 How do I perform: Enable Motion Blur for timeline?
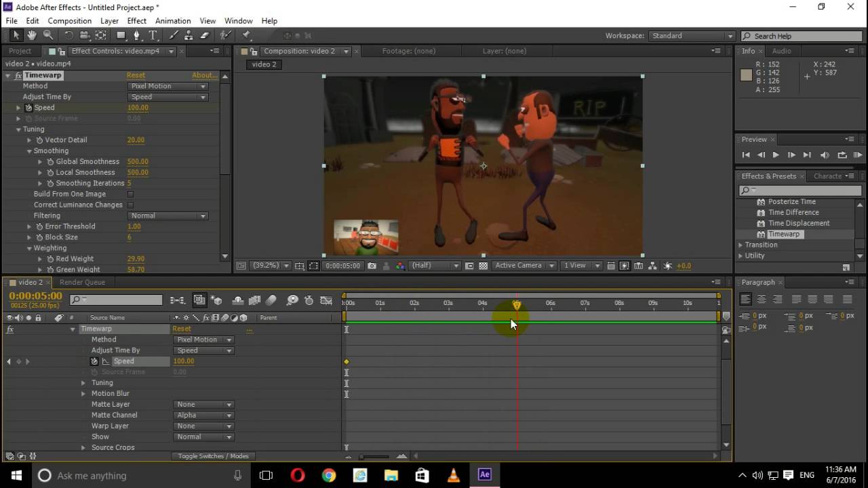point(271,300)
